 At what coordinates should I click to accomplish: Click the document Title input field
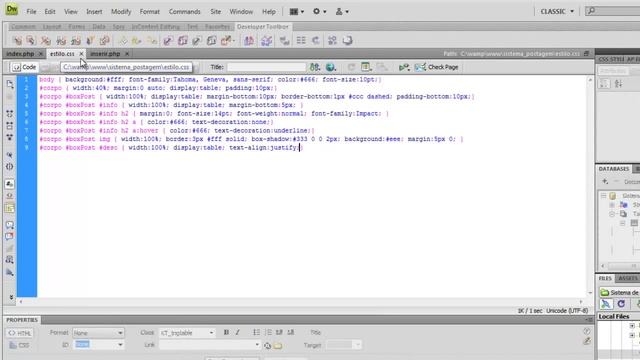(x=266, y=67)
